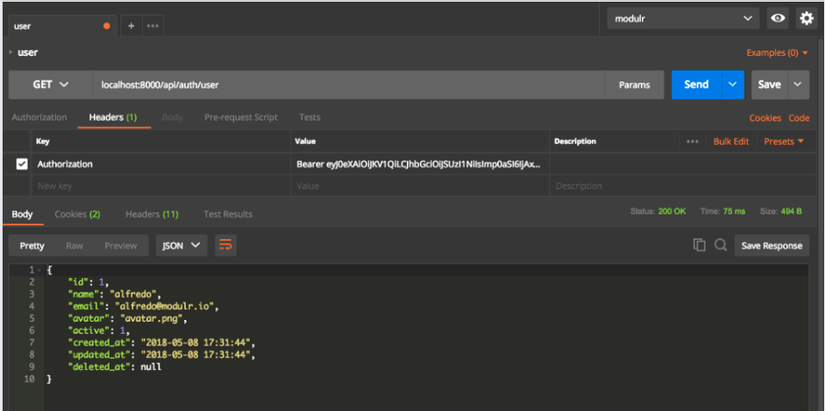Search the response body with magnifier icon

pos(720,245)
